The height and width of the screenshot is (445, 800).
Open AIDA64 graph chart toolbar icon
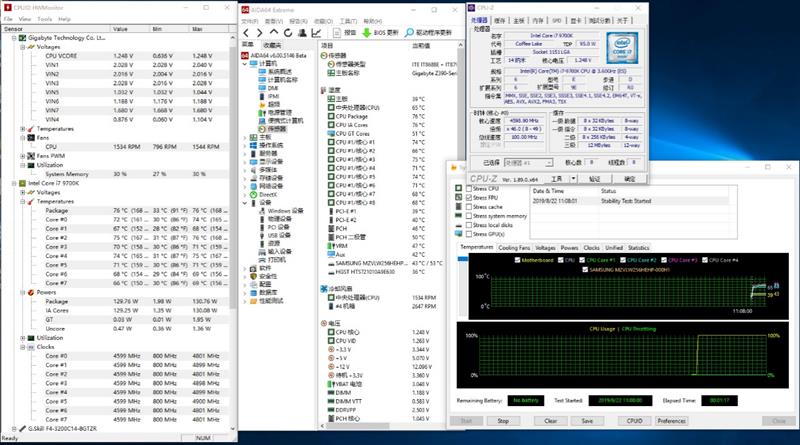(316, 33)
